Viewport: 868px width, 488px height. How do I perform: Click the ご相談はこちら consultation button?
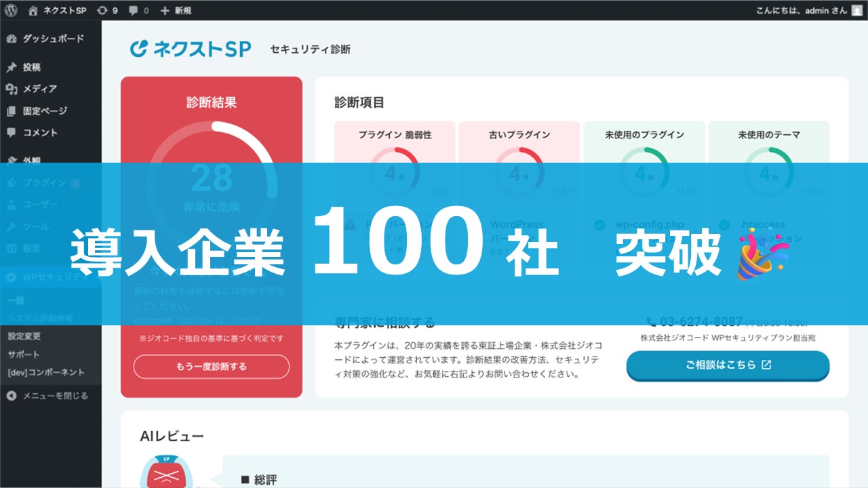click(728, 365)
